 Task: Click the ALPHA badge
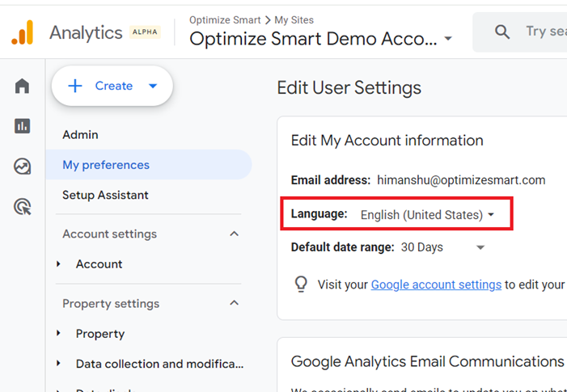[x=145, y=32]
